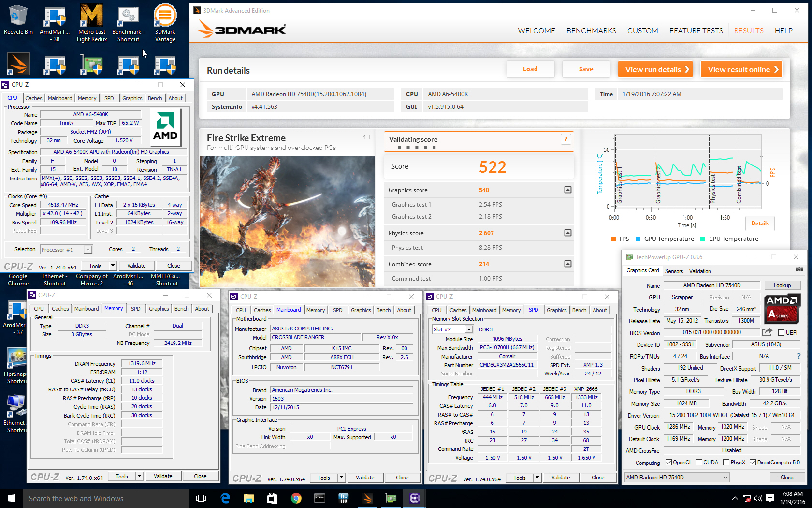Collapse the Combined score section

568,264
